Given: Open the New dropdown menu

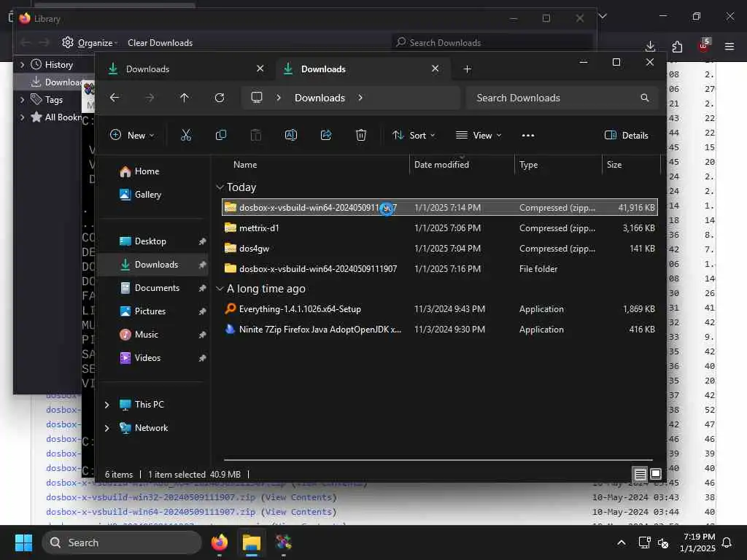Looking at the screenshot, I should pos(132,135).
